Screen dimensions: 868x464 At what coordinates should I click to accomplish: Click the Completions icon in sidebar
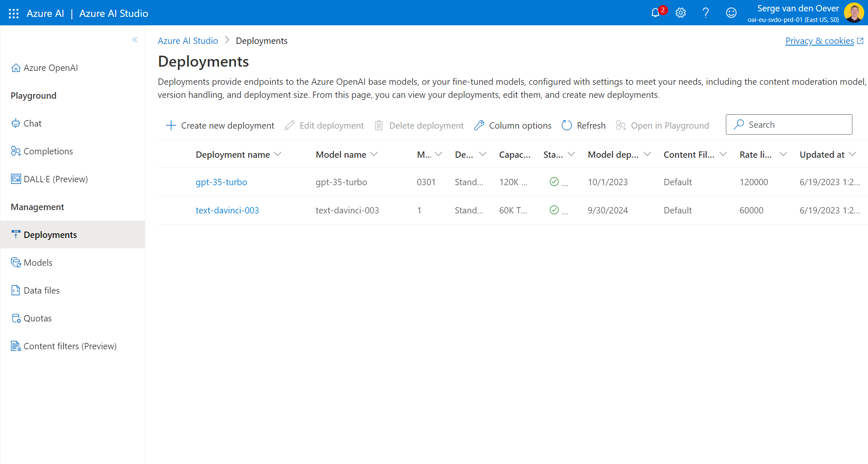(16, 151)
